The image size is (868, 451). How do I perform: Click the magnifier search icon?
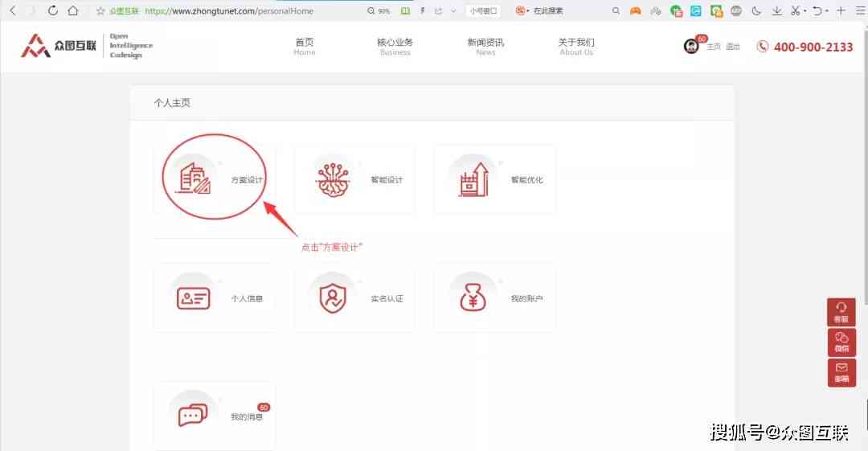[x=616, y=11]
